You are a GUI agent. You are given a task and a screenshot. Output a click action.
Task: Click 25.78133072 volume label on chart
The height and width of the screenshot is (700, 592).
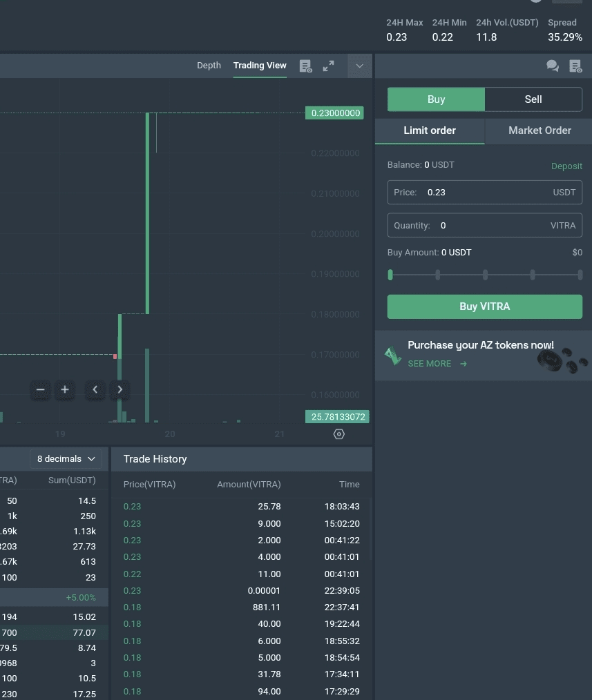pyautogui.click(x=337, y=416)
